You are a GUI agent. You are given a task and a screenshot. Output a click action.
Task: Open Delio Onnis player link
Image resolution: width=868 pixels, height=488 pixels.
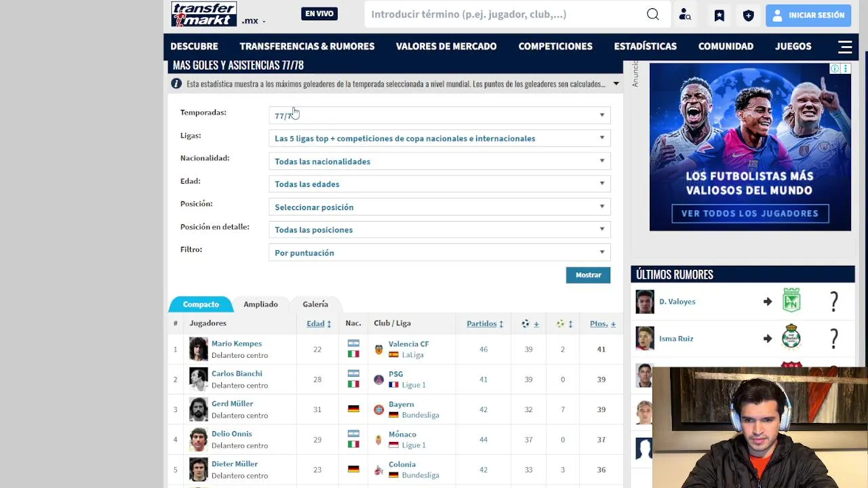tap(231, 434)
